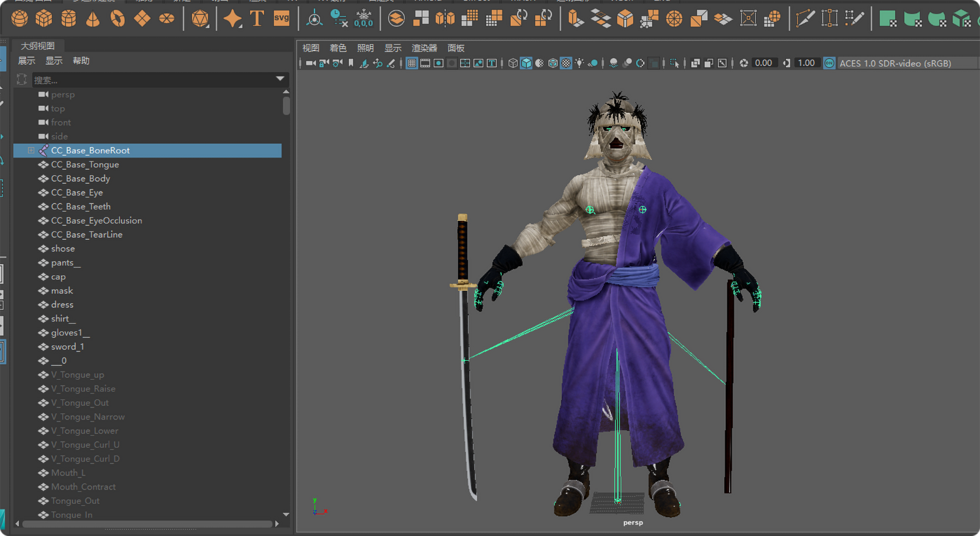Open the Outliner search filter dropdown arrow
The height and width of the screenshot is (536, 980).
280,79
